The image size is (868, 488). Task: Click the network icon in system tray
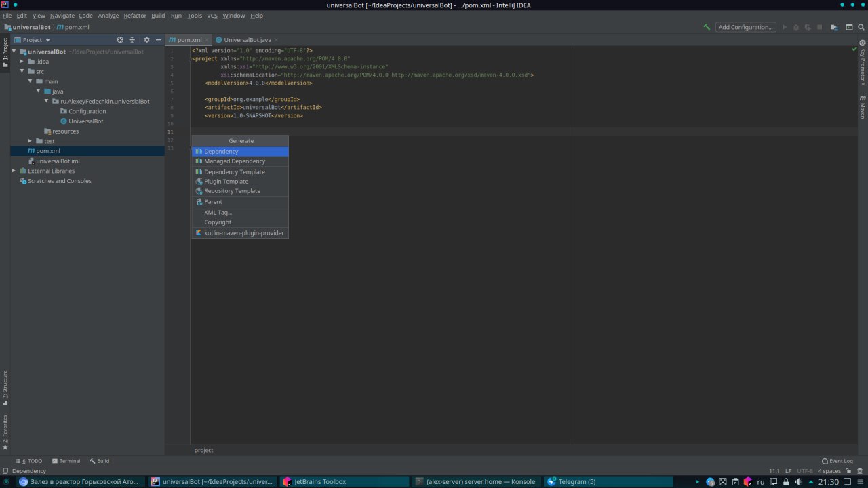click(x=773, y=482)
